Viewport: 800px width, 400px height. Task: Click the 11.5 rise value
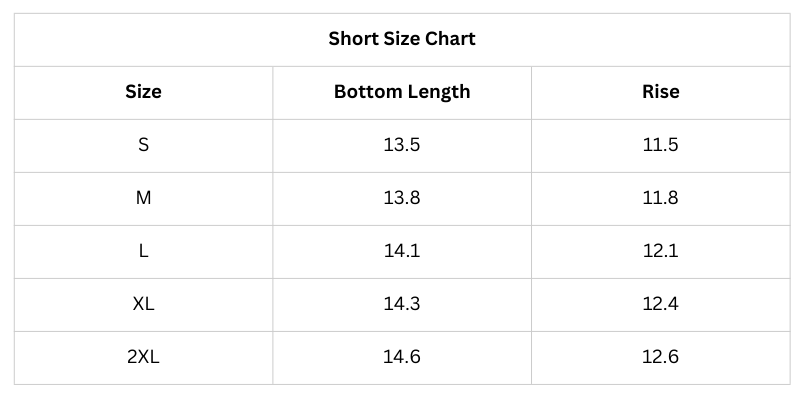[x=660, y=145]
